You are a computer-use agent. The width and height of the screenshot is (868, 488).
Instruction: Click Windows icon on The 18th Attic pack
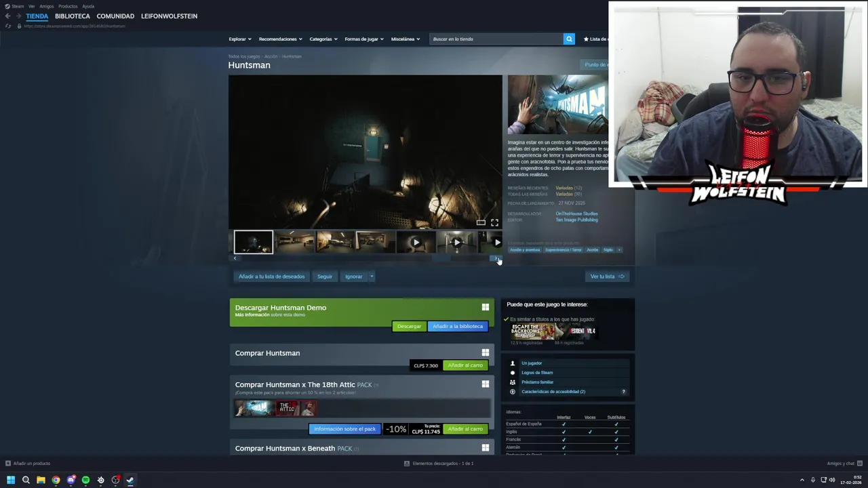(485, 384)
